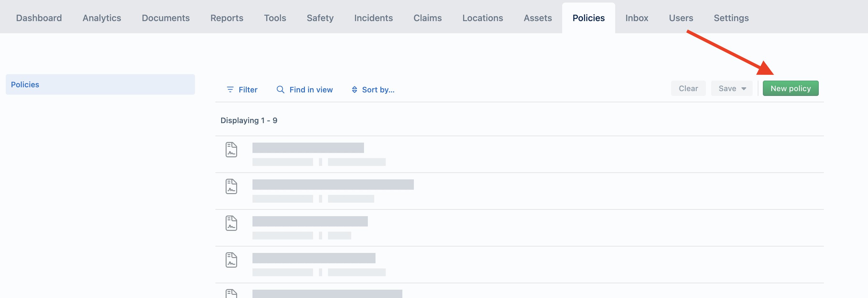This screenshot has height=298, width=868.
Task: Select the active Policies tab
Action: (588, 18)
